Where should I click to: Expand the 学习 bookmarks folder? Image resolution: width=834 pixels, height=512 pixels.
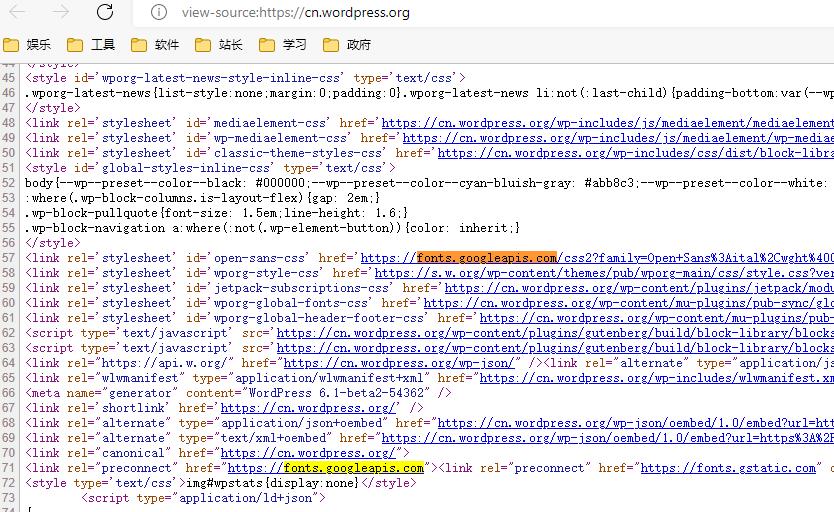tap(284, 44)
